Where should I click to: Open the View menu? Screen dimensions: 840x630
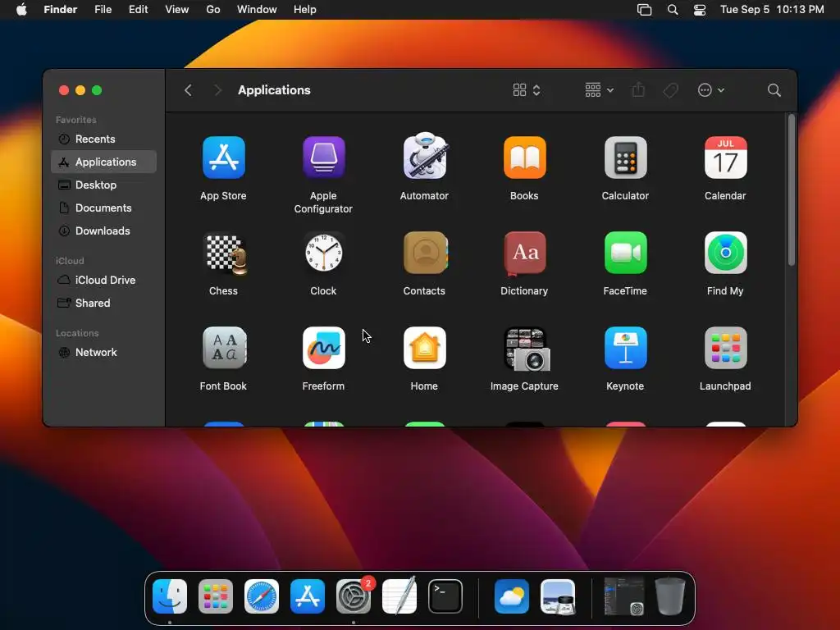tap(177, 10)
